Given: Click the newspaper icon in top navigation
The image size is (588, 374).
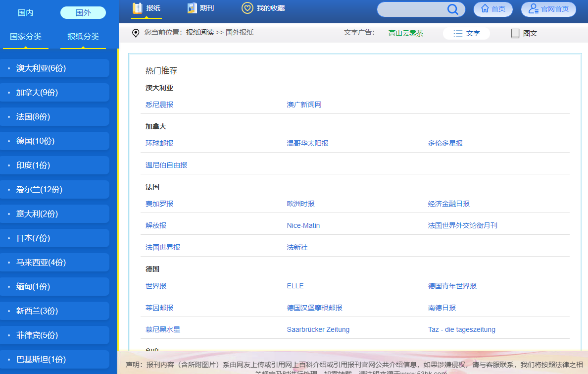Looking at the screenshot, I should [x=138, y=8].
